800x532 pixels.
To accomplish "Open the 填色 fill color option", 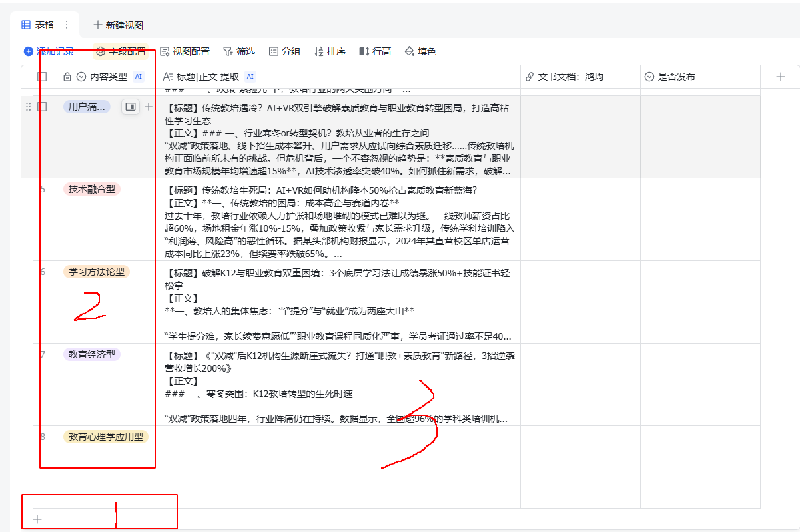I will click(420, 51).
